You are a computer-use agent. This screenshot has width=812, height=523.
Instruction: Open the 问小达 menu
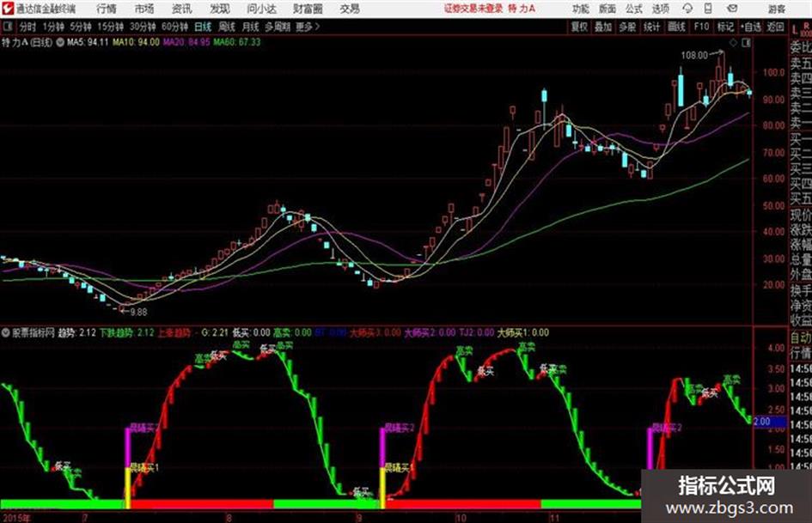(261, 9)
